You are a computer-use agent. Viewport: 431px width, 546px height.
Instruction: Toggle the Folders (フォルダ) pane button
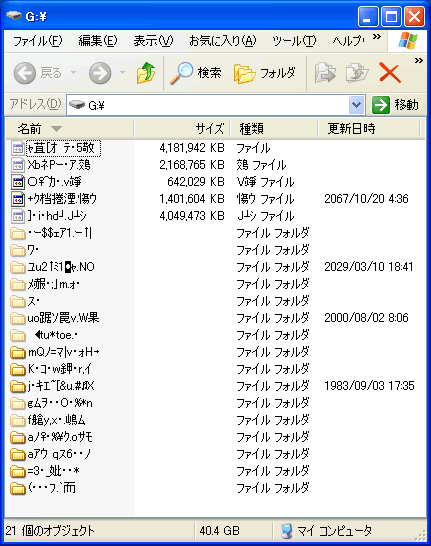265,73
